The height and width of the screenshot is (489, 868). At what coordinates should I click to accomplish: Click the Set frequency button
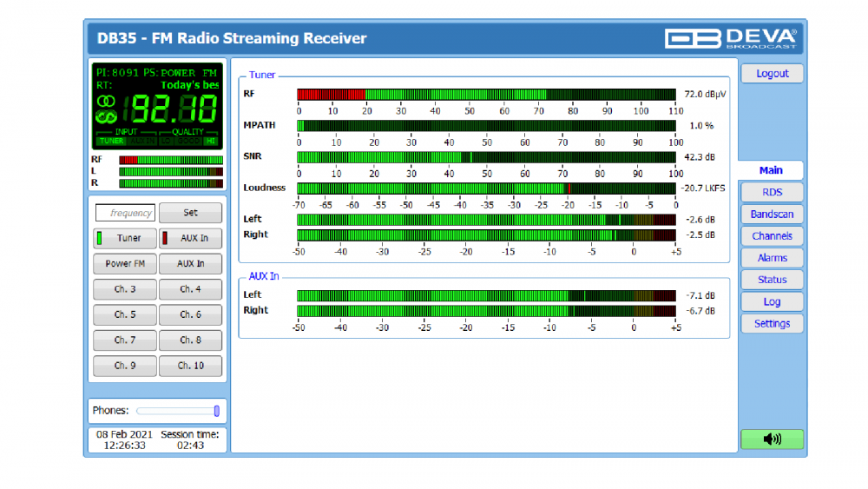point(190,213)
